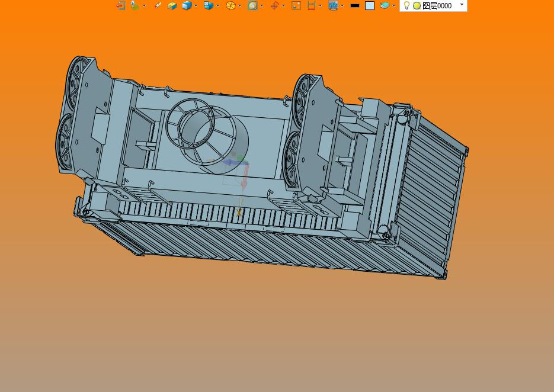Viewport: 554px width, 392px height.
Task: Click the light blue face color swatch
Action: point(370,6)
